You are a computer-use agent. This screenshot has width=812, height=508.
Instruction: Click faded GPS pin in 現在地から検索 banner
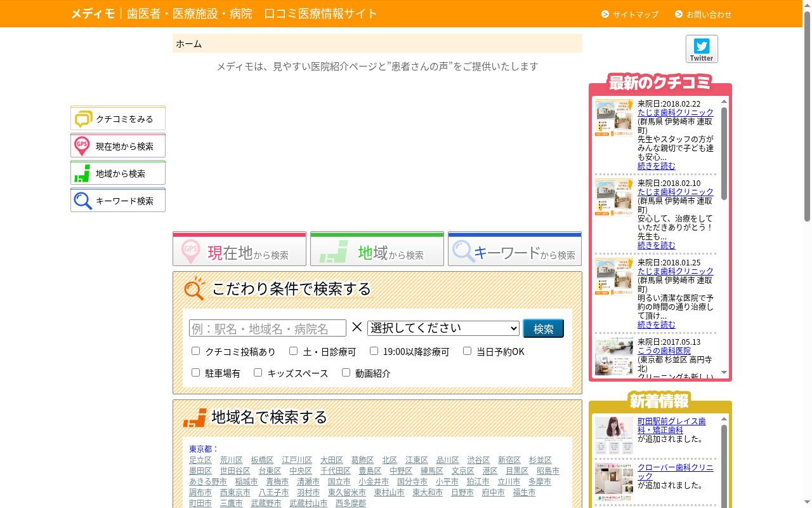pos(190,251)
